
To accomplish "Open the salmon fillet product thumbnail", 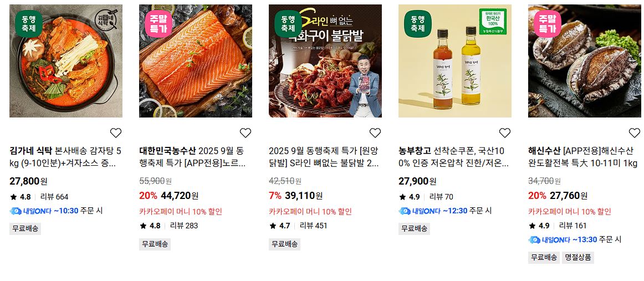I will click(196, 61).
